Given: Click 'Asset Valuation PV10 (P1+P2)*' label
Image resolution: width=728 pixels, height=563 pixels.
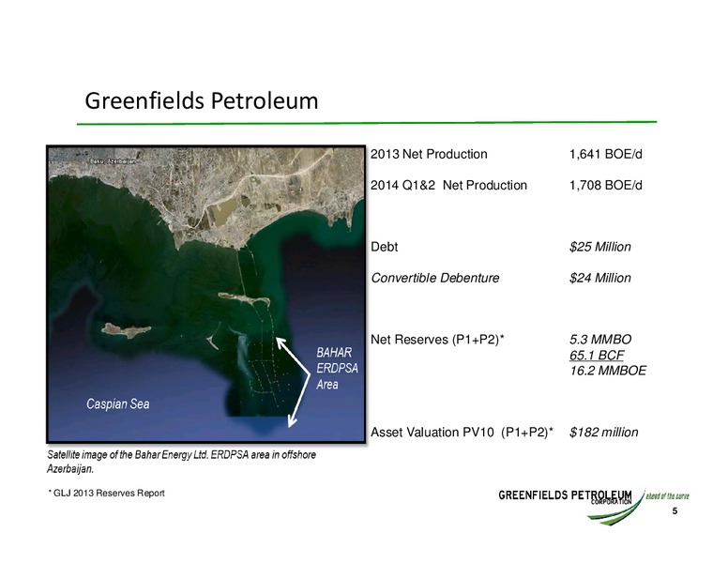Looking at the screenshot, I should 462,433.
